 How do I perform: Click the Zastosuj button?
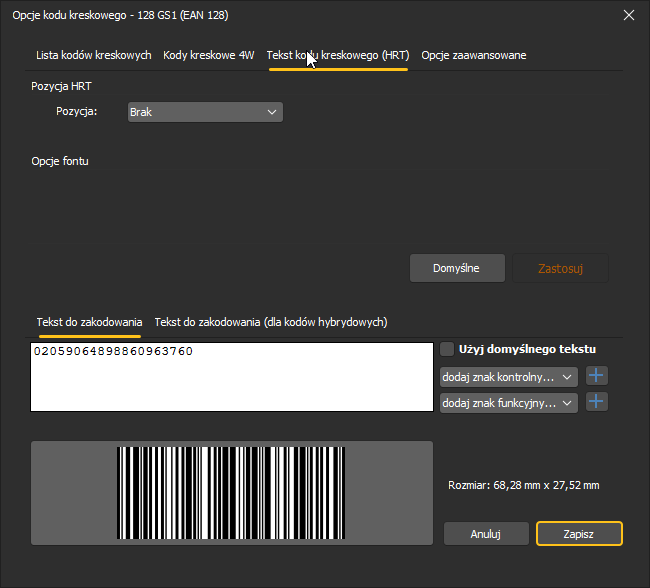pos(560,268)
